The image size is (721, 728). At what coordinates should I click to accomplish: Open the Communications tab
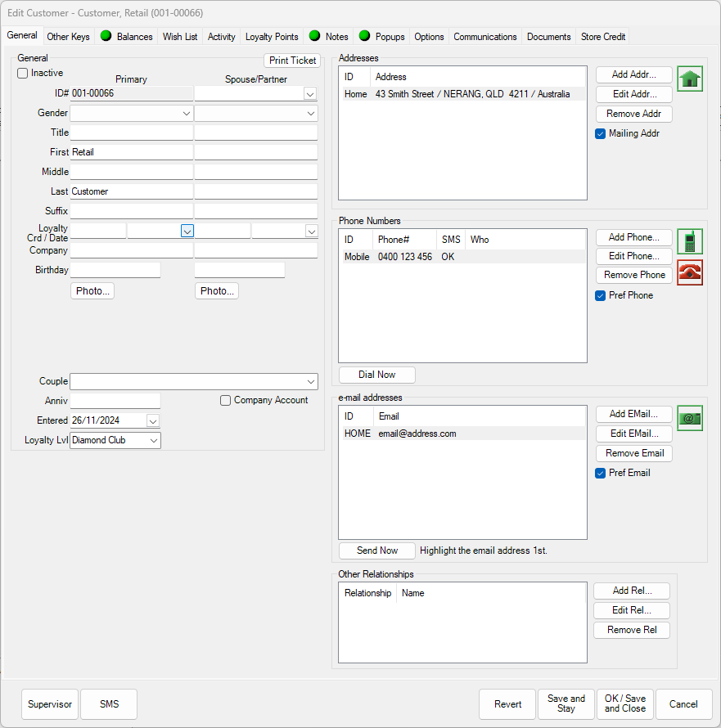[484, 35]
